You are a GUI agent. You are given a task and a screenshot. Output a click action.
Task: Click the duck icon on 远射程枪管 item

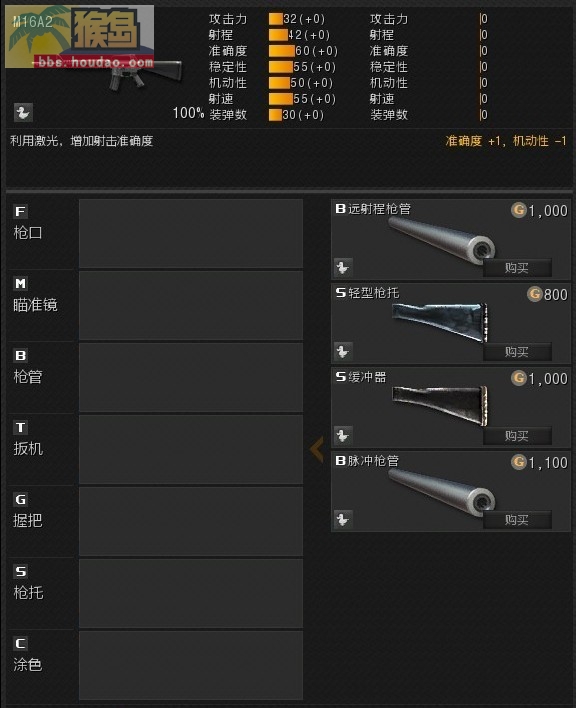click(343, 267)
